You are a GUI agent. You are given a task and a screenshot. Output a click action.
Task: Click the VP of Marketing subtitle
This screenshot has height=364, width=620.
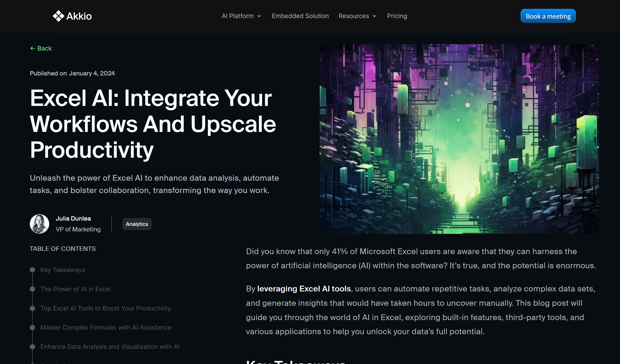(78, 229)
